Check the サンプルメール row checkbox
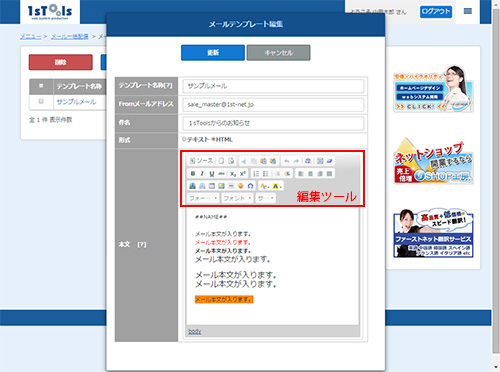Viewport: 500px width, 372px height. click(41, 101)
